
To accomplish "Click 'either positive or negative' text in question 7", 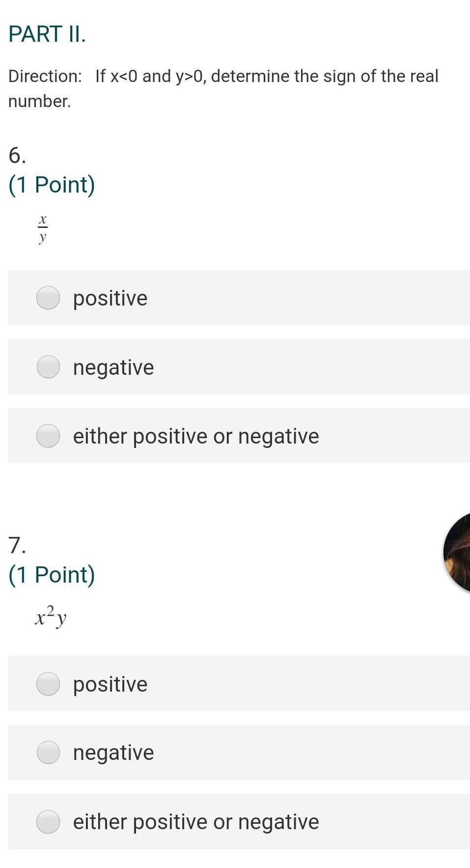I will coord(196,822).
